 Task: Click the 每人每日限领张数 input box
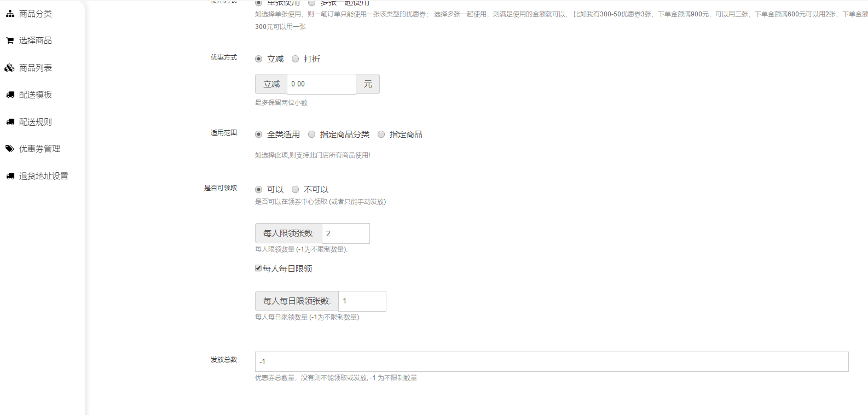tap(362, 301)
